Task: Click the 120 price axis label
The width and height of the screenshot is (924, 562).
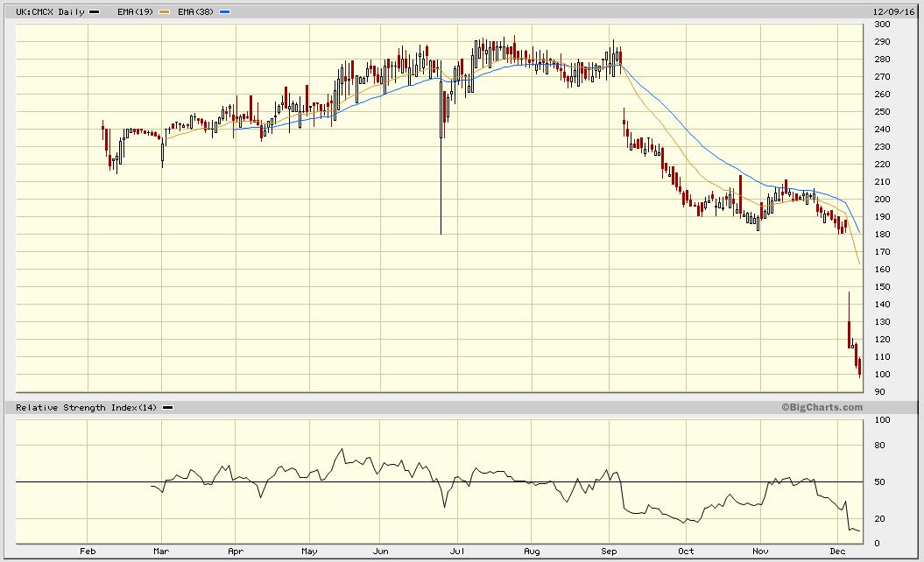Action: [x=882, y=340]
